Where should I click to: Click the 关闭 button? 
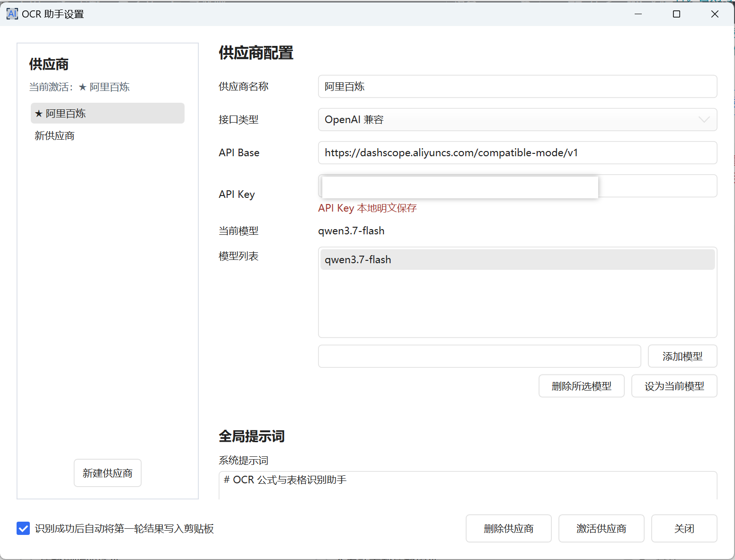pyautogui.click(x=684, y=528)
